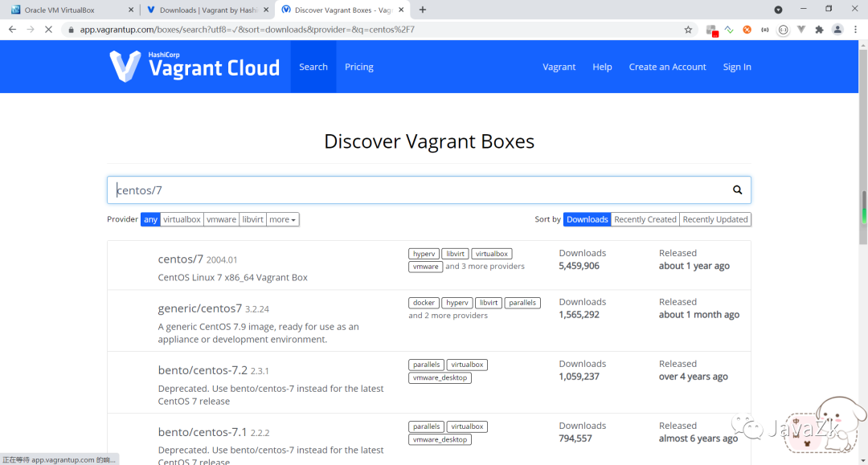Open the extensions puzzle icon
This screenshot has width=868, height=465.
pos(819,30)
